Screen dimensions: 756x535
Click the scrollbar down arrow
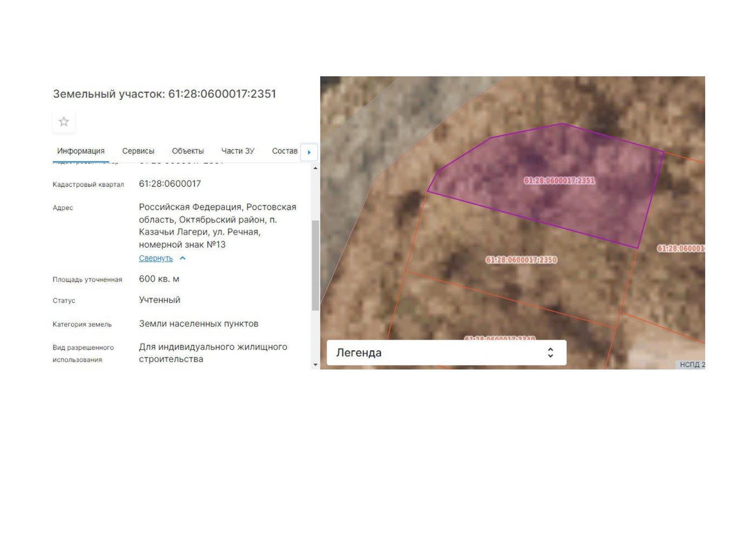click(x=315, y=365)
